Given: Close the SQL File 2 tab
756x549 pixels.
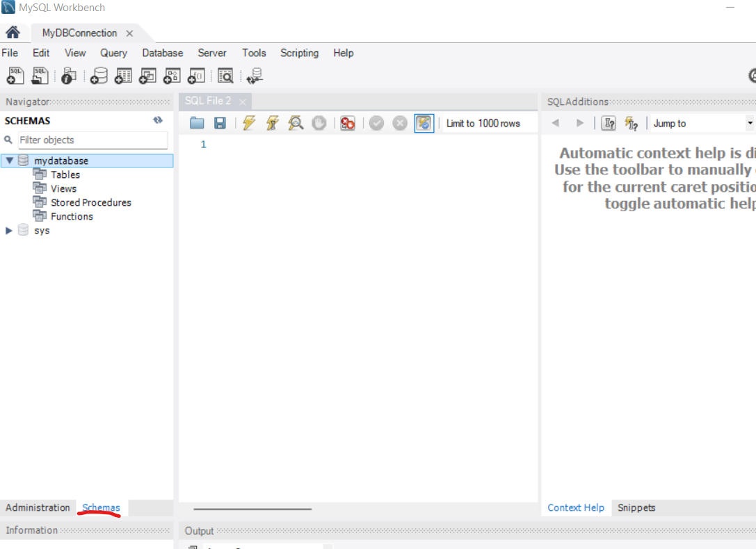Looking at the screenshot, I should (243, 101).
